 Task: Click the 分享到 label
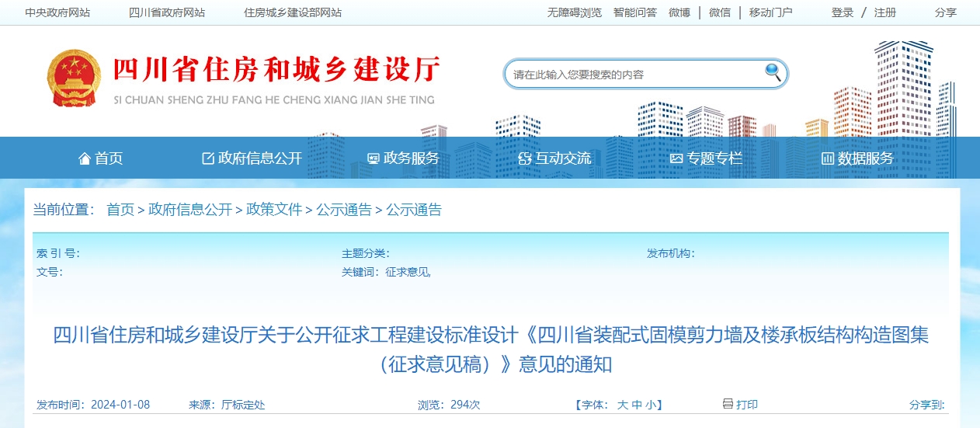click(x=927, y=405)
